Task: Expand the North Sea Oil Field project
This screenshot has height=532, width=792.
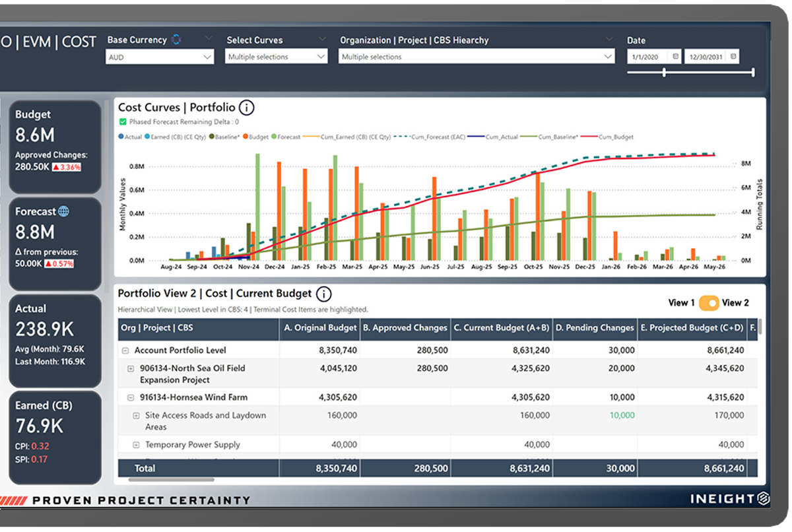Action: tap(131, 368)
